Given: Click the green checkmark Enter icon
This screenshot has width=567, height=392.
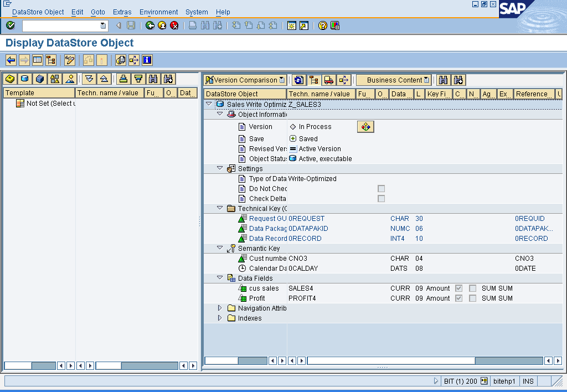Looking at the screenshot, I should coord(11,25).
